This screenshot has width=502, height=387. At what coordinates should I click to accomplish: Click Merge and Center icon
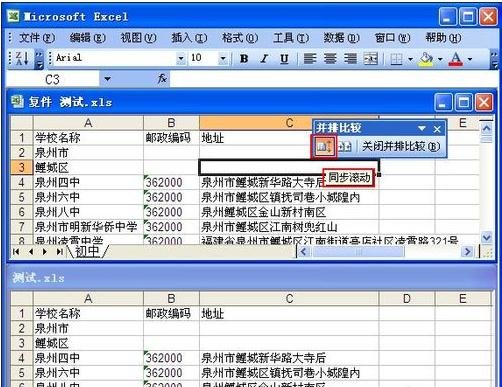[371, 59]
